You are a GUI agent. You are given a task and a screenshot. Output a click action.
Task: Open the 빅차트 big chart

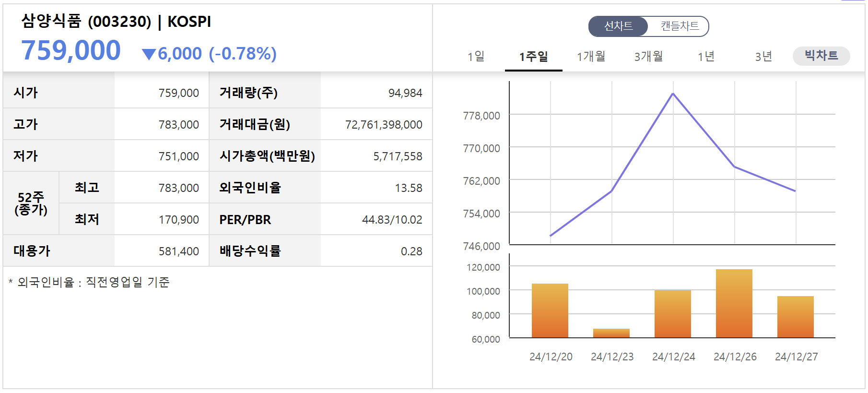pyautogui.click(x=821, y=56)
